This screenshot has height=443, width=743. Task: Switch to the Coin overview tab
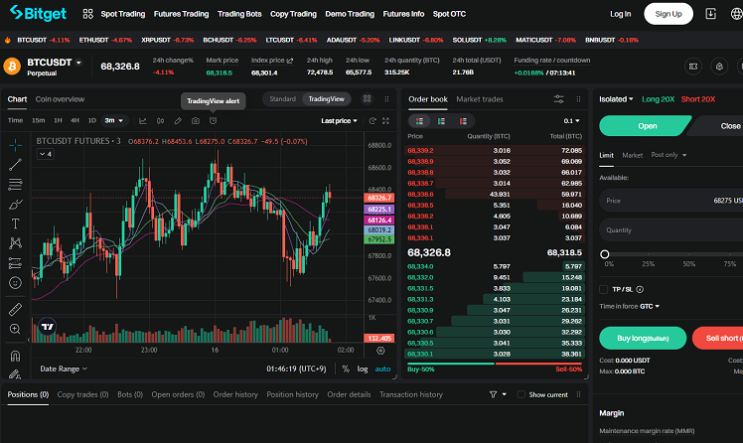pos(60,99)
